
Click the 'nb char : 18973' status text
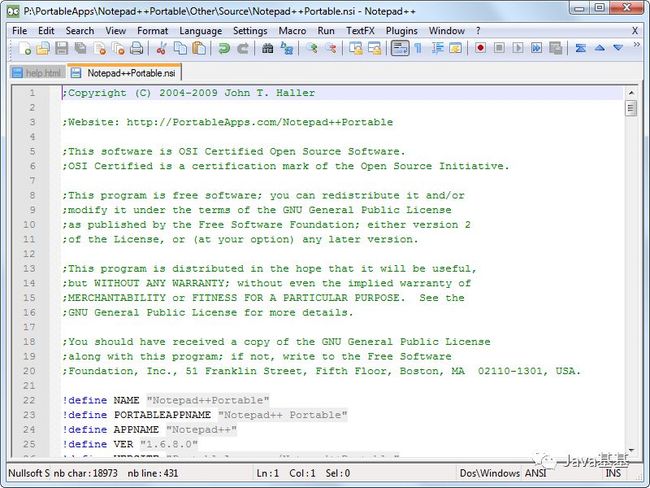coord(85,473)
